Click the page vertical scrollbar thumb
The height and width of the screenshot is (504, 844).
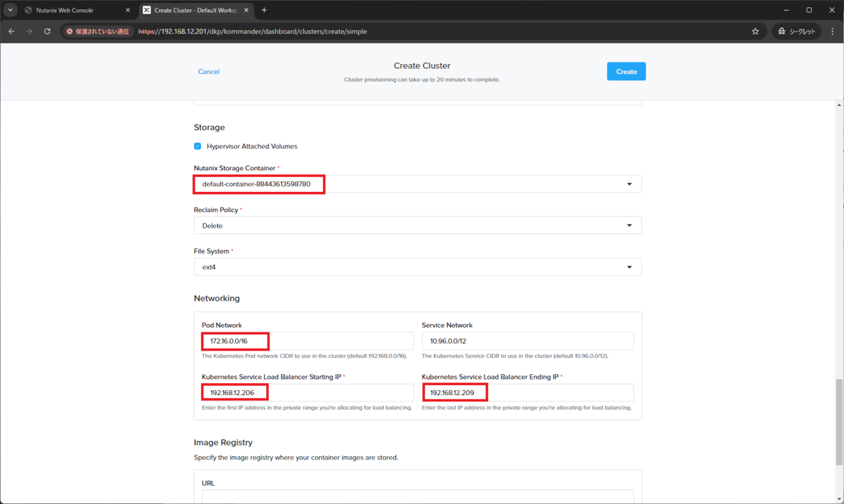(838, 422)
